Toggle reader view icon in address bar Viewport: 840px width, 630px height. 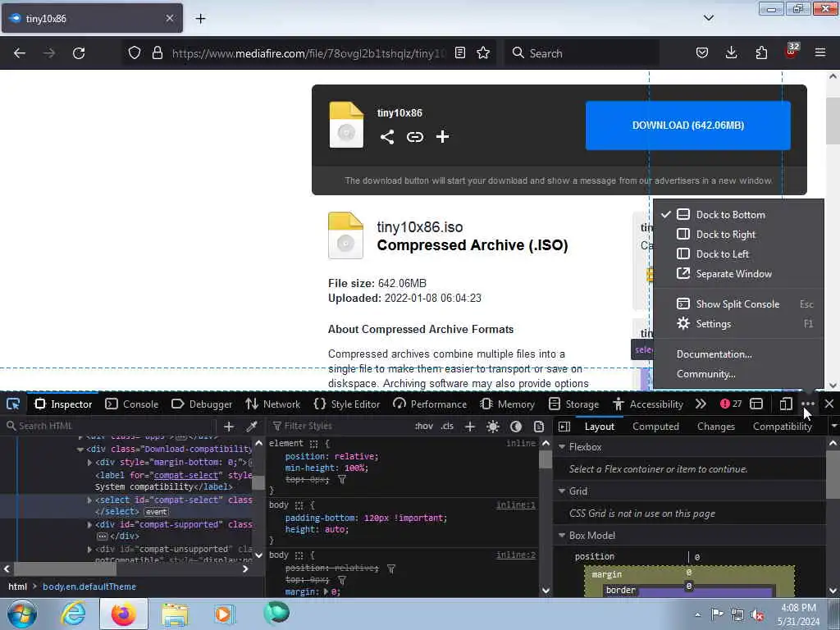459,52
